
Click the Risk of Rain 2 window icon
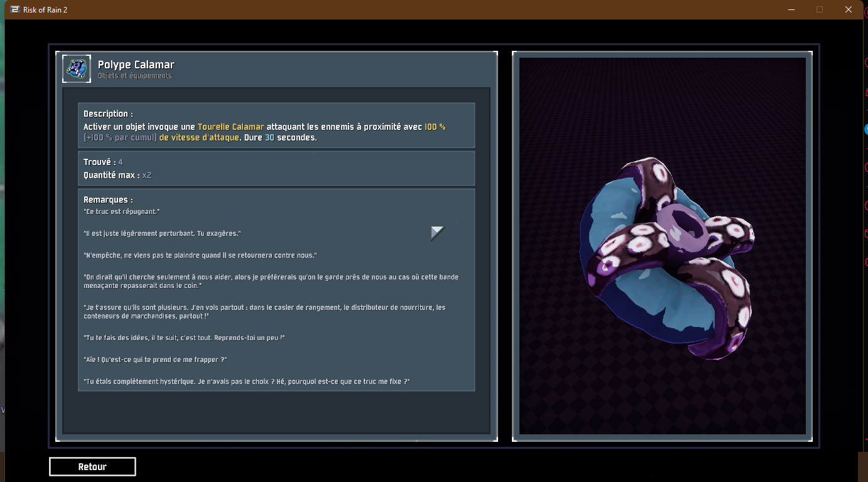(x=14, y=9)
